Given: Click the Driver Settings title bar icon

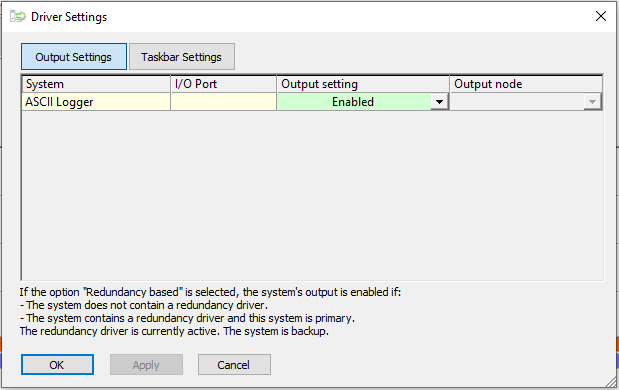Looking at the screenshot, I should pyautogui.click(x=18, y=17).
